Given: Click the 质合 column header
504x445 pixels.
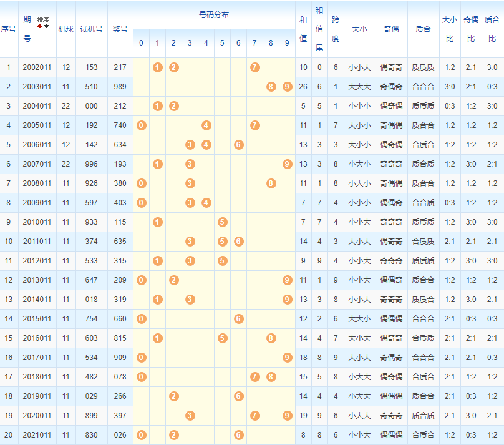Looking at the screenshot, I should click(423, 29).
